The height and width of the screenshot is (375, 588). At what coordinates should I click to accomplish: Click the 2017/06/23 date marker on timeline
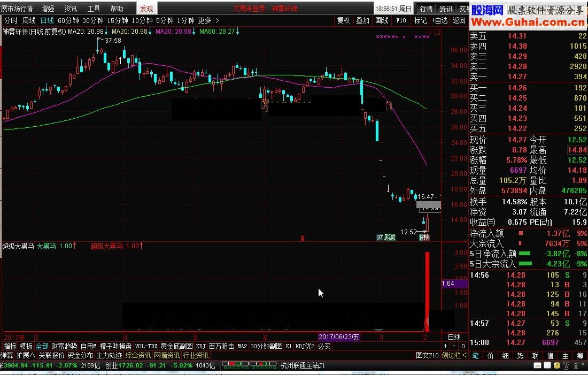point(339,336)
